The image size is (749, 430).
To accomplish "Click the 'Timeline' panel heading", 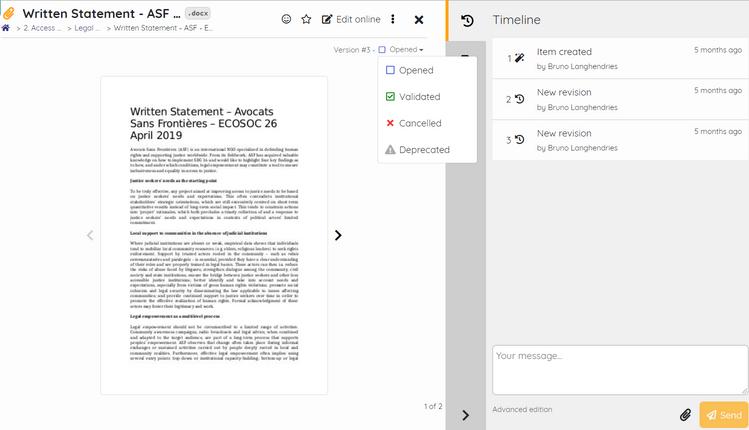I will coord(516,20).
